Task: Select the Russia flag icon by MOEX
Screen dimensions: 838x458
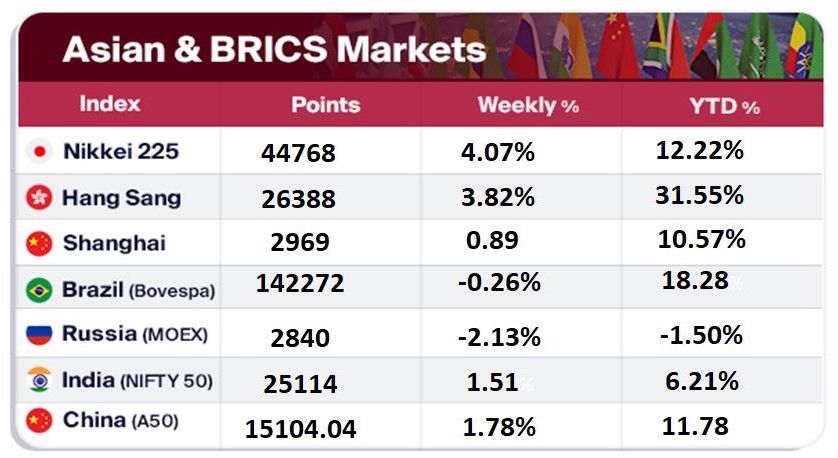Action: pos(40,335)
